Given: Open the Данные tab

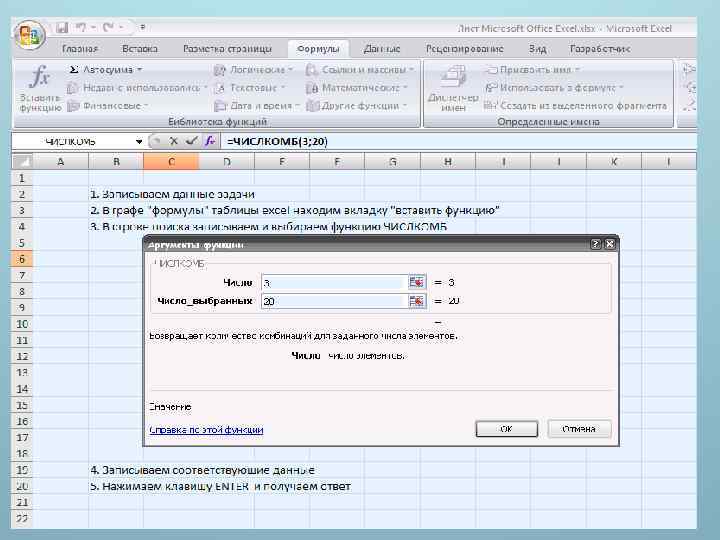Looking at the screenshot, I should point(382,49).
